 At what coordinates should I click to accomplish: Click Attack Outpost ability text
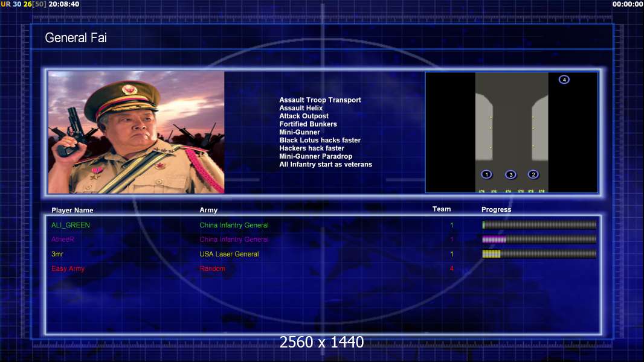click(x=304, y=116)
